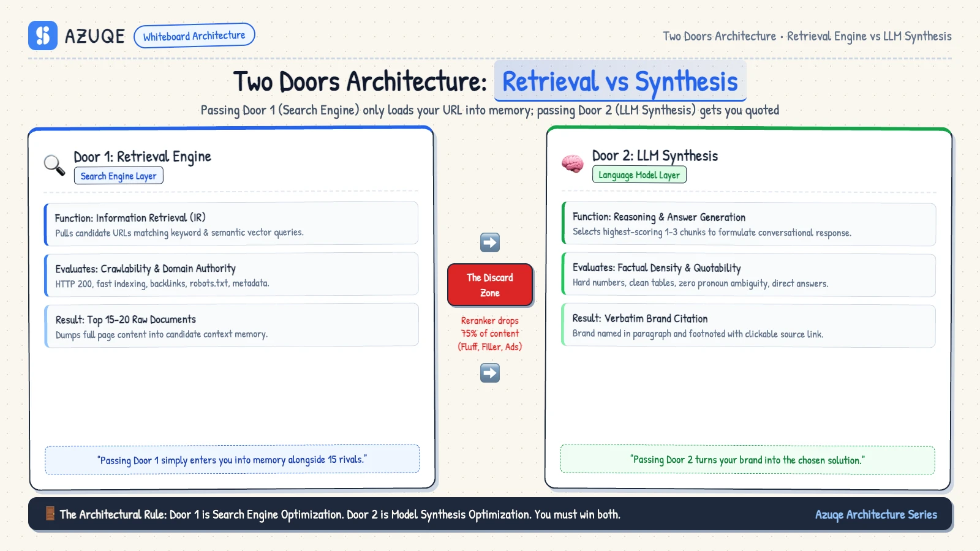980x551 pixels.
Task: Open the Azuqe Architecture Series link
Action: (x=876, y=514)
